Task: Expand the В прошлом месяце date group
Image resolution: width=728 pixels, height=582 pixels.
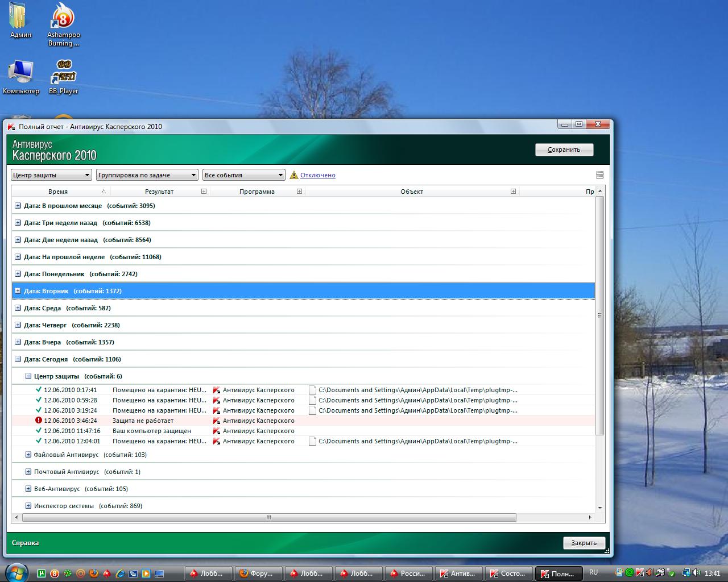Action: [18, 206]
